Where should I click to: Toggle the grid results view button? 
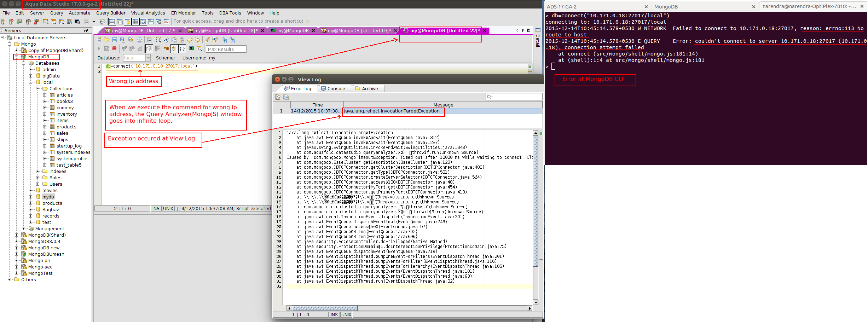[x=149, y=48]
